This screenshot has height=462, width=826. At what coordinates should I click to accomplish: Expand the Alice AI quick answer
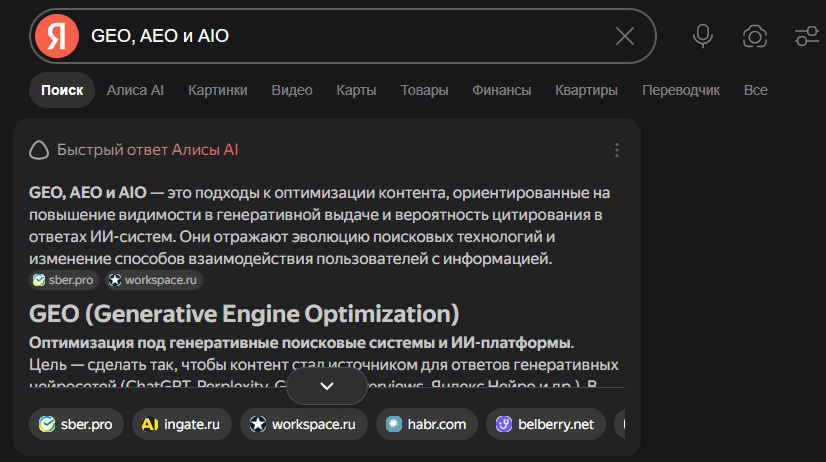(x=327, y=386)
